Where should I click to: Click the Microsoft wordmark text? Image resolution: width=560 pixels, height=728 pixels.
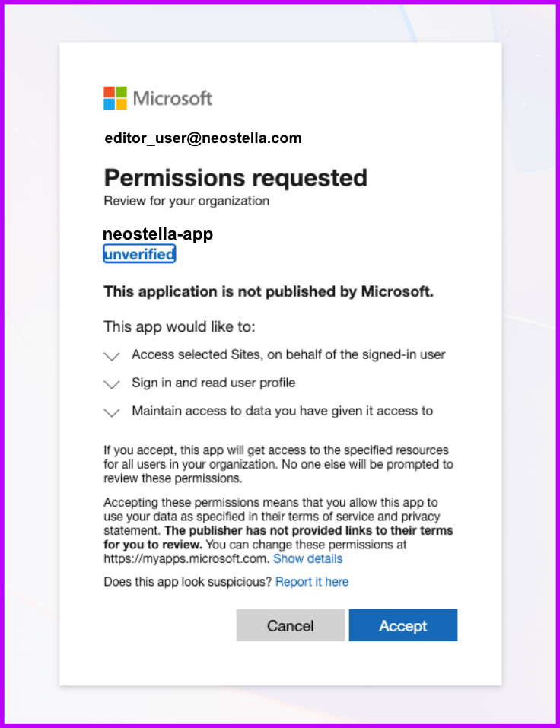pos(172,98)
